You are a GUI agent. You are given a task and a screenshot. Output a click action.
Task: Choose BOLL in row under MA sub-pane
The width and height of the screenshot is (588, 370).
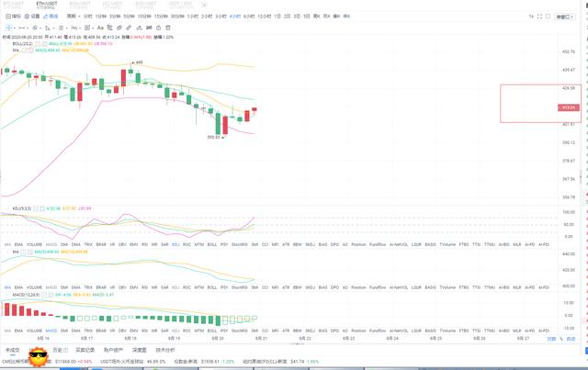[x=212, y=287]
